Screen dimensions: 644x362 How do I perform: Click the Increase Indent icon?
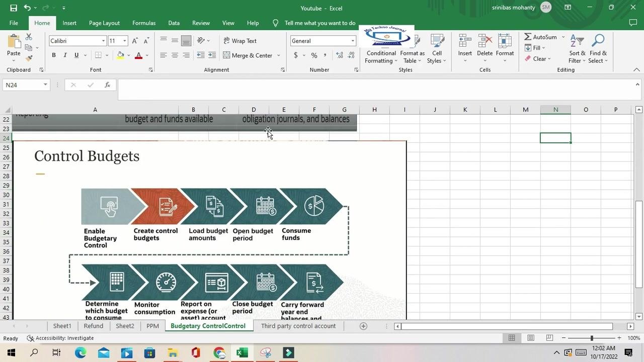click(x=212, y=55)
